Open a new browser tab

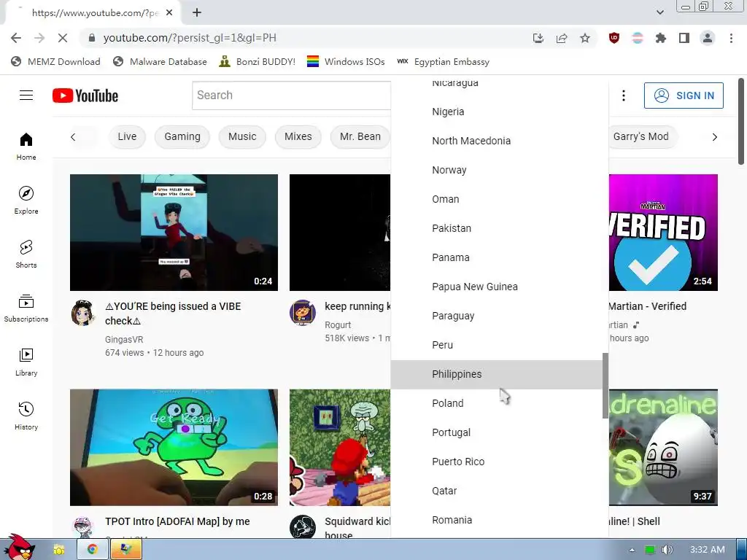point(197,13)
